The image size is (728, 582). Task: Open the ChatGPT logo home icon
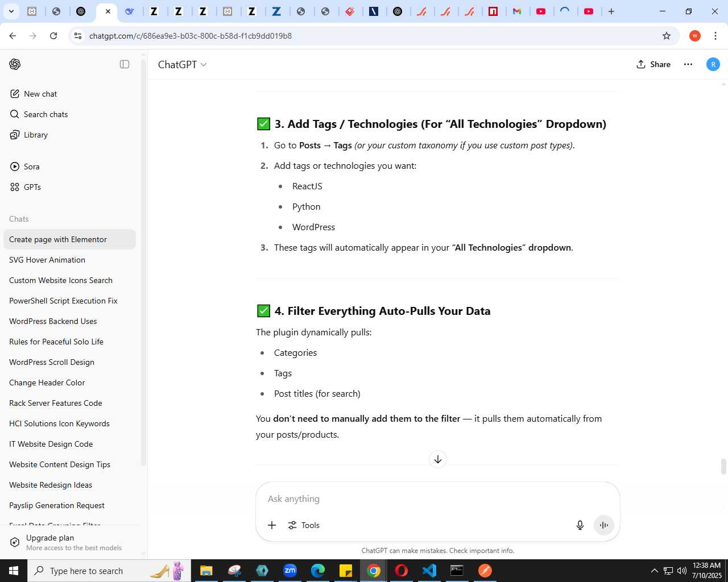click(15, 64)
